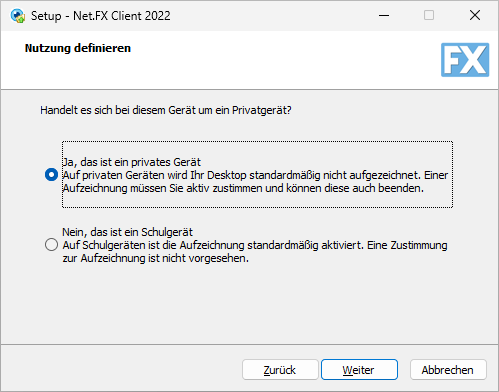The height and width of the screenshot is (392, 499).
Task: Click the greyed-out maximize button
Action: click(429, 15)
